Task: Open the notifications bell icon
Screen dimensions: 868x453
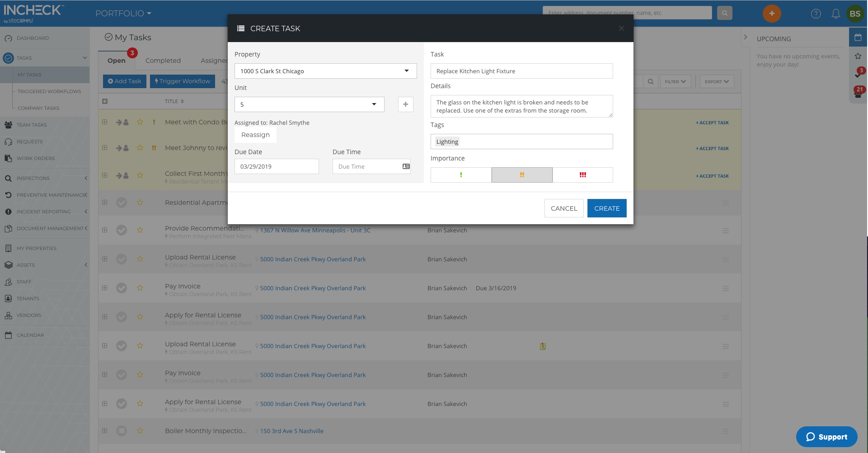Action: click(x=835, y=14)
